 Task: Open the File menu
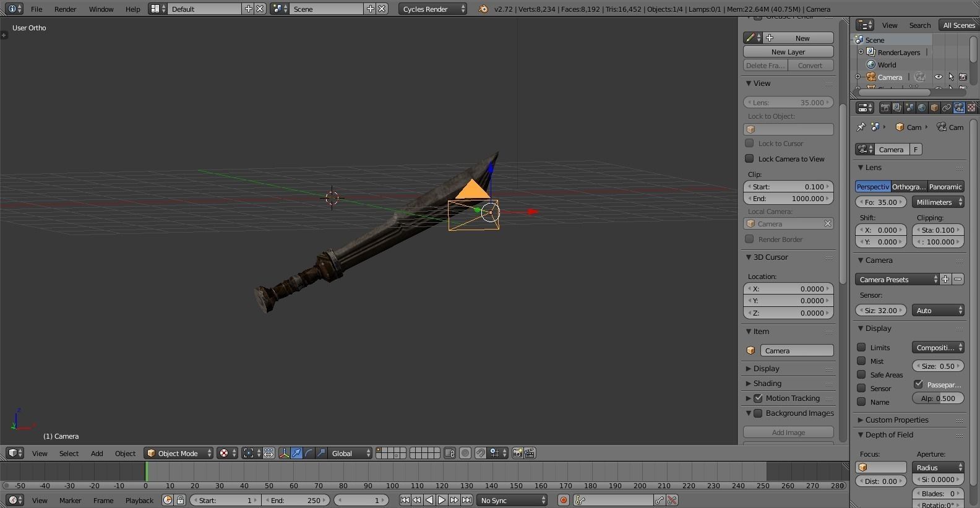tap(37, 9)
